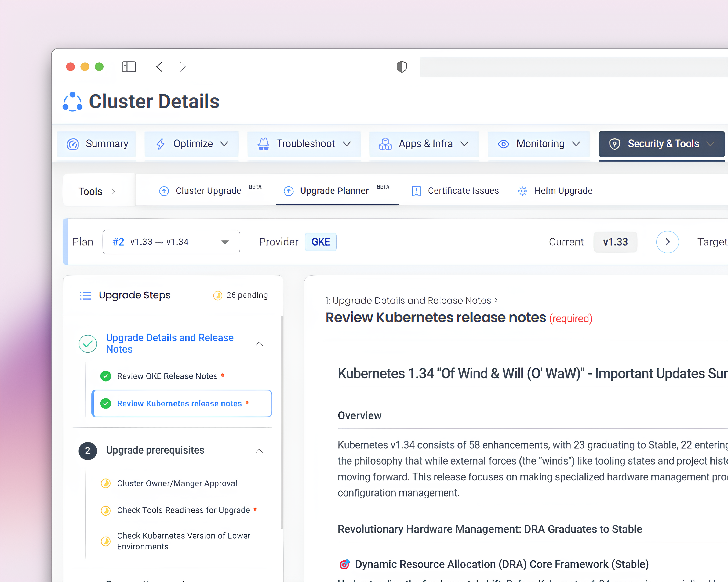The image size is (728, 582).
Task: Click the green check beside Upgrade Details and Release Notes
Action: [88, 343]
